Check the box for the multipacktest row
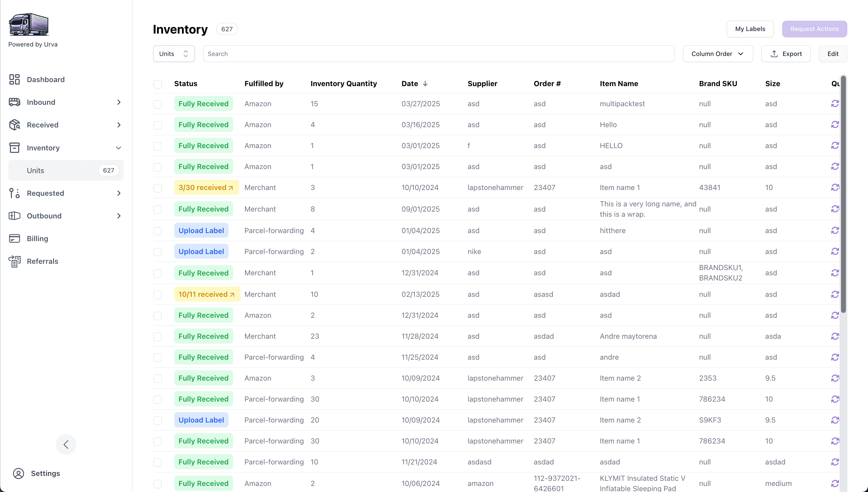The width and height of the screenshot is (868, 492). click(158, 104)
